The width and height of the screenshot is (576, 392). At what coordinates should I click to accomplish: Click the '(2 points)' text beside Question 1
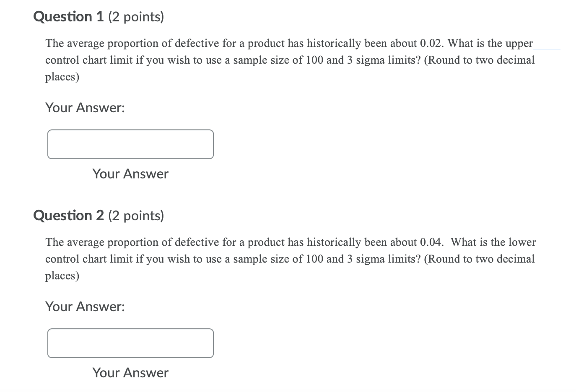click(136, 17)
